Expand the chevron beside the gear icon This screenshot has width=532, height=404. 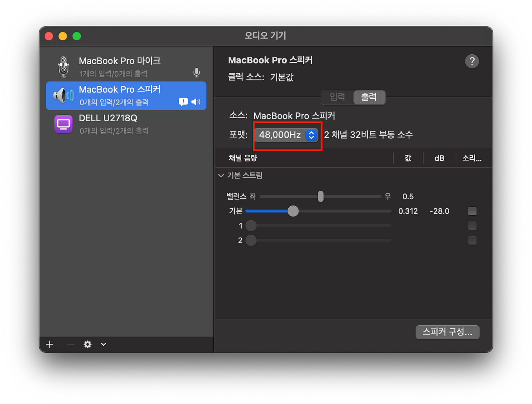coord(103,344)
